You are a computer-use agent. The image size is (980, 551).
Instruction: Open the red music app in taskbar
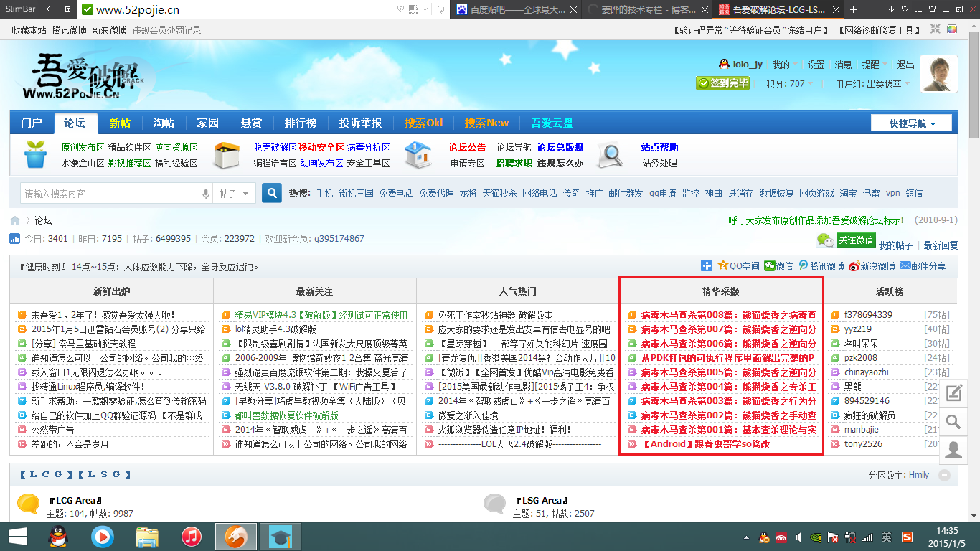pyautogui.click(x=192, y=535)
